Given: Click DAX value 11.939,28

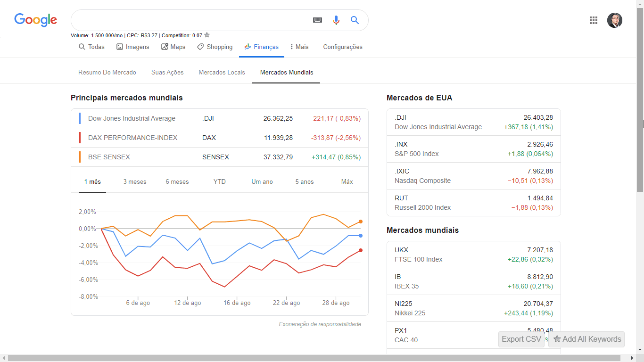Looking at the screenshot, I should point(278,138).
